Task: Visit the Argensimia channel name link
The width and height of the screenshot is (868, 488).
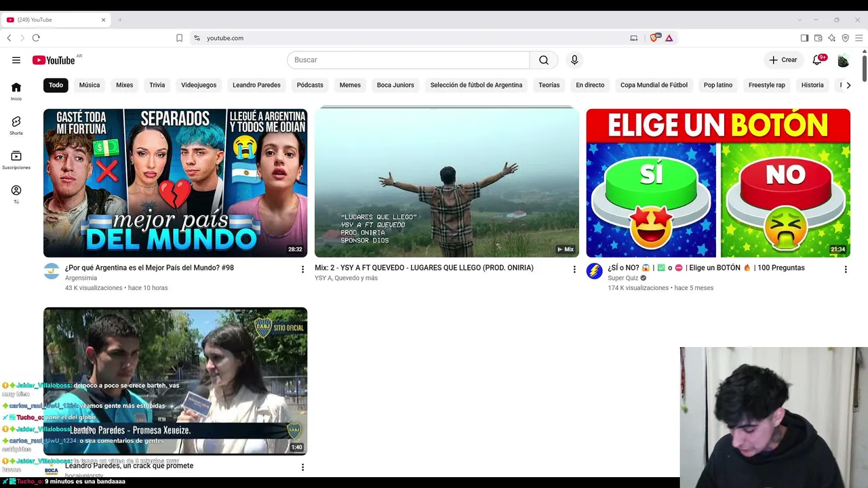Action: tap(81, 278)
